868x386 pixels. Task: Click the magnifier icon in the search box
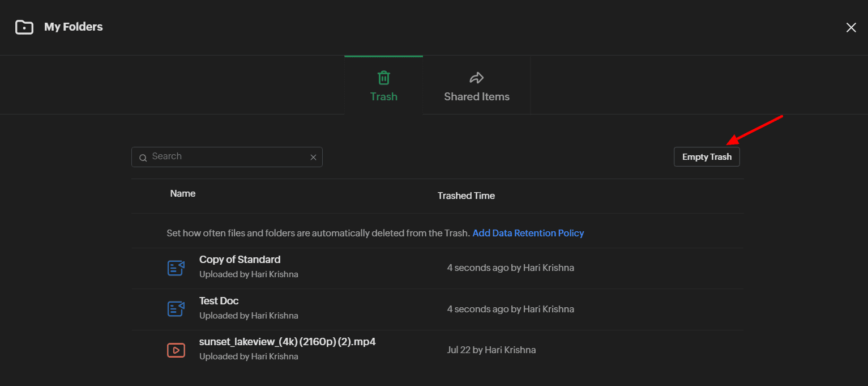(x=143, y=158)
